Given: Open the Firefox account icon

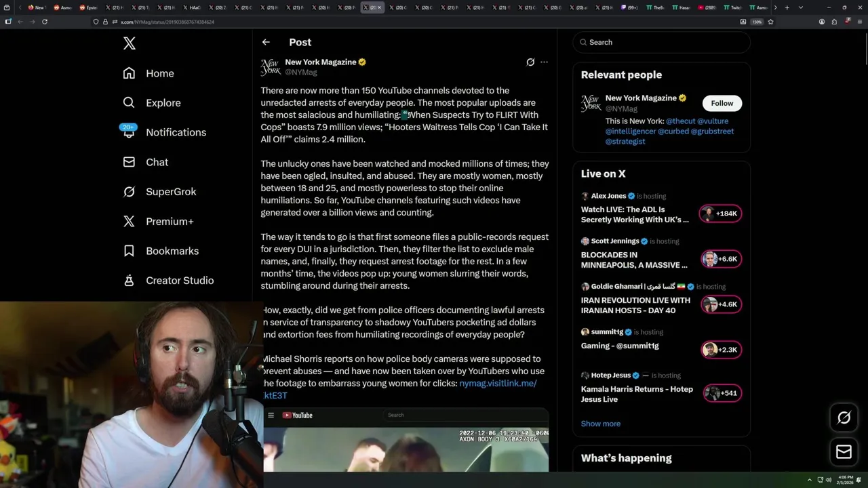Looking at the screenshot, I should [822, 22].
